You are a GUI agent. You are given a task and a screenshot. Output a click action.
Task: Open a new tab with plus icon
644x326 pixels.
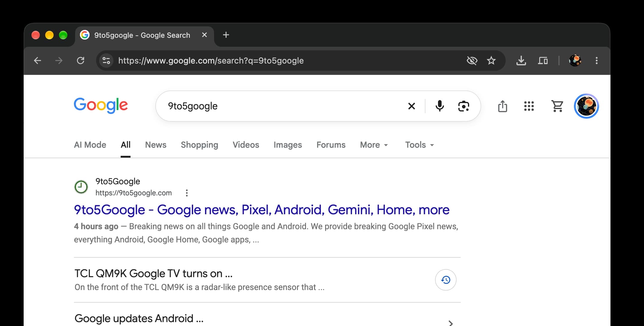click(226, 35)
